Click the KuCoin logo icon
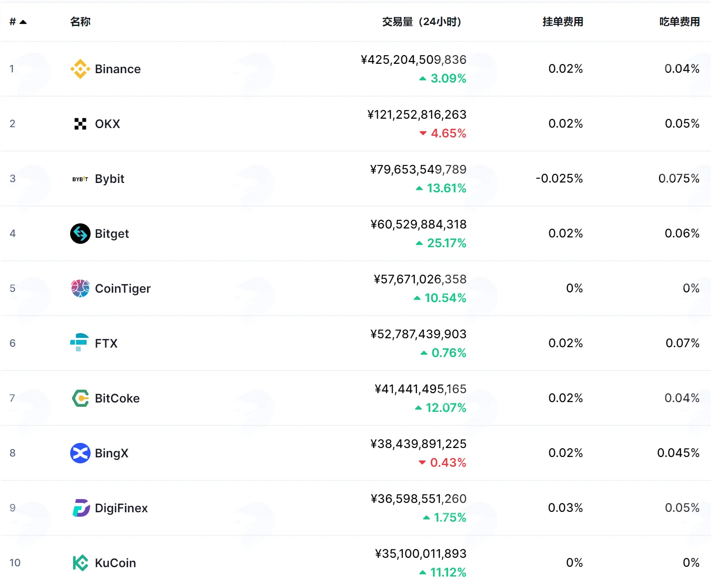This screenshot has height=588, width=711. click(80, 563)
